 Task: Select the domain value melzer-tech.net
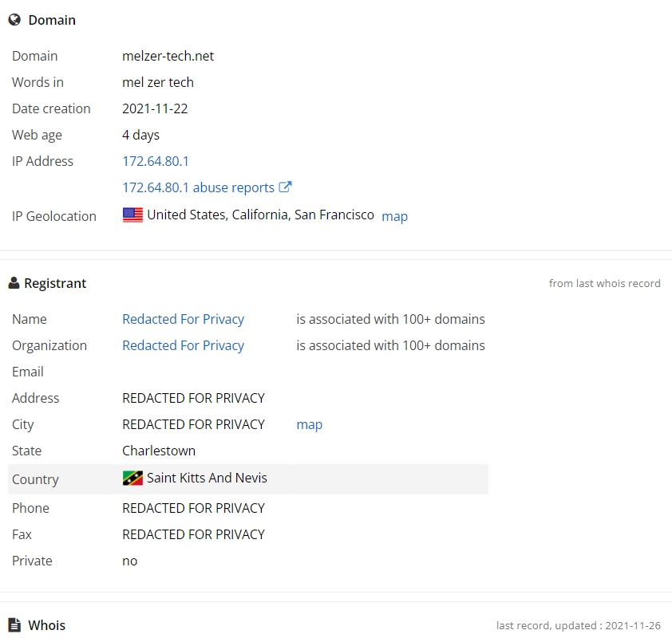pos(168,56)
